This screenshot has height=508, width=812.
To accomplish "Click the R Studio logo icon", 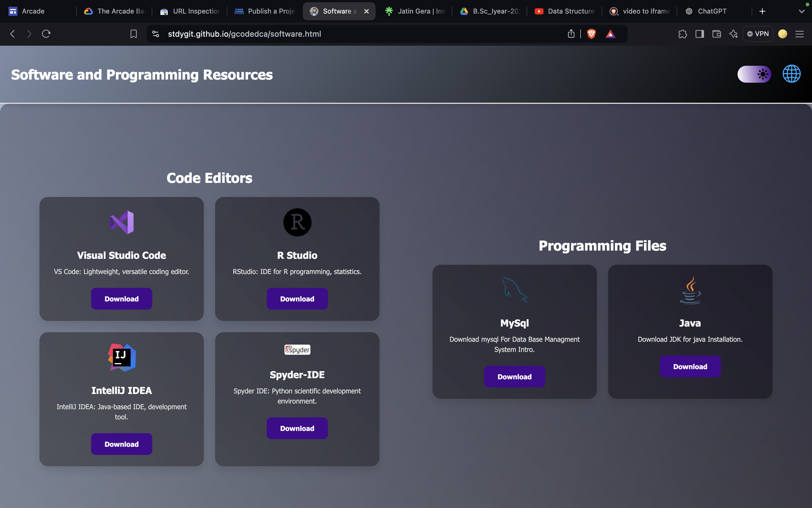I will [x=297, y=222].
